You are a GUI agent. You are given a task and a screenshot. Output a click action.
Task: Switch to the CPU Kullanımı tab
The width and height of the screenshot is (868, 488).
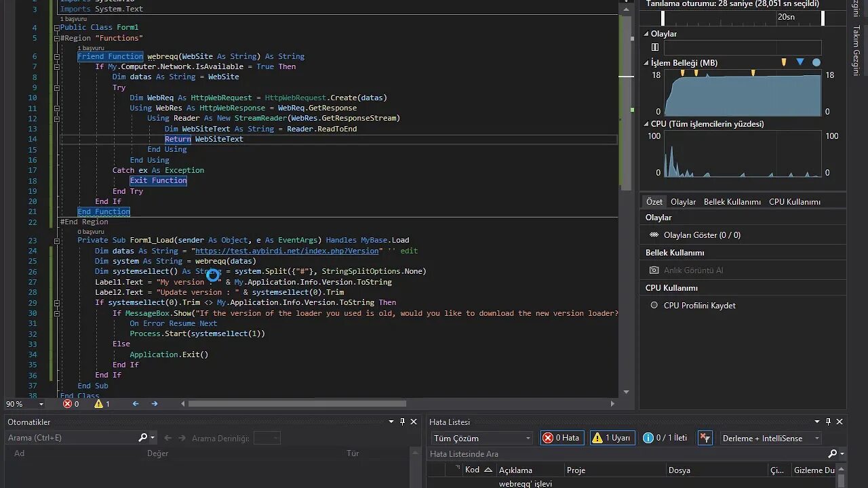[795, 202]
